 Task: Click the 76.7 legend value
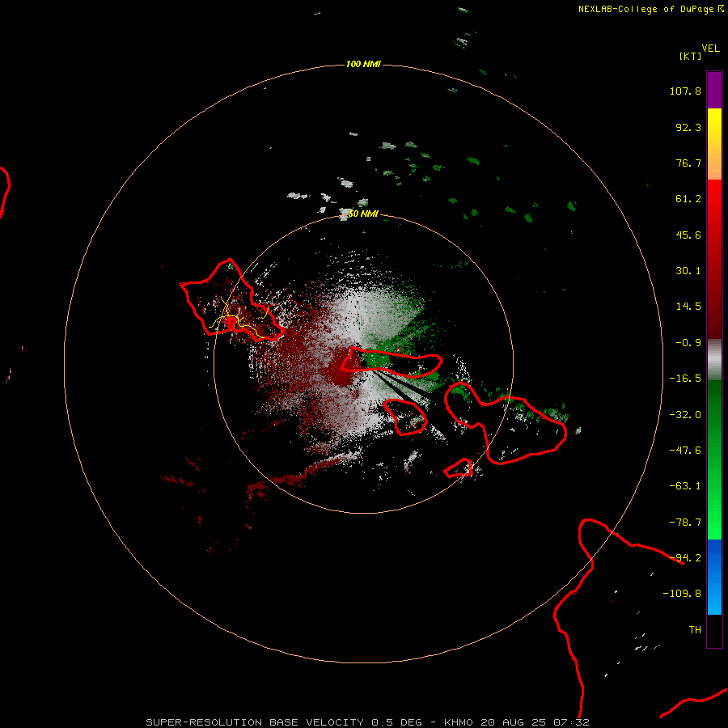688,163
